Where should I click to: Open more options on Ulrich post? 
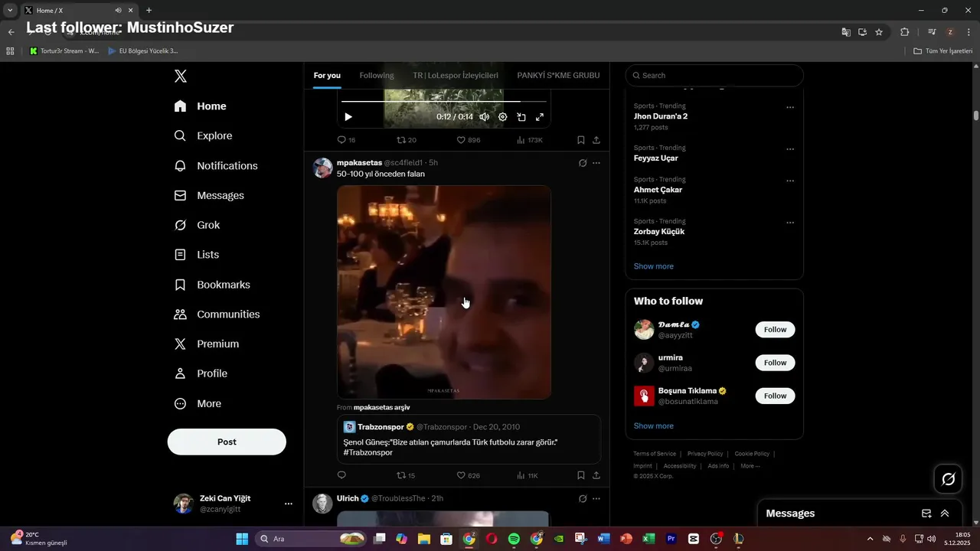coord(596,498)
